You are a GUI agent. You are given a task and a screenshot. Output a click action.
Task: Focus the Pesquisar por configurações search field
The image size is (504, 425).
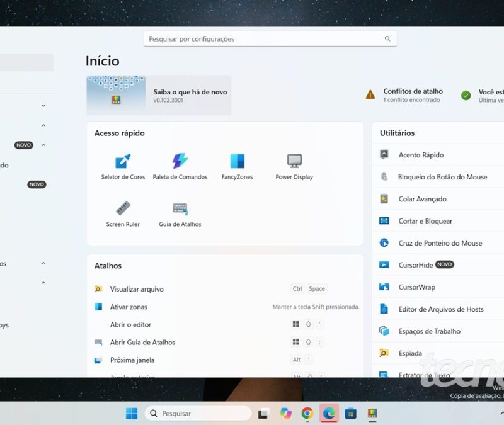coord(270,39)
